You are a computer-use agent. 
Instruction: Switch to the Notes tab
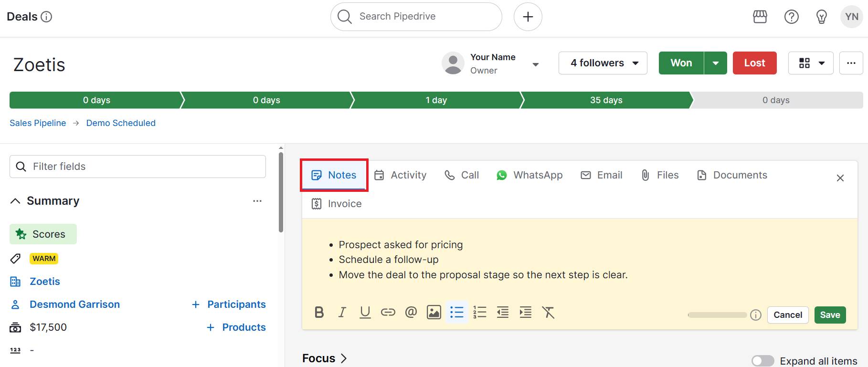[334, 175]
